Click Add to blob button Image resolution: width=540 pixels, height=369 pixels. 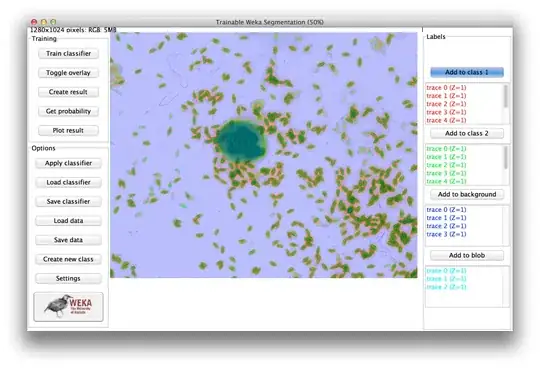[467, 255]
